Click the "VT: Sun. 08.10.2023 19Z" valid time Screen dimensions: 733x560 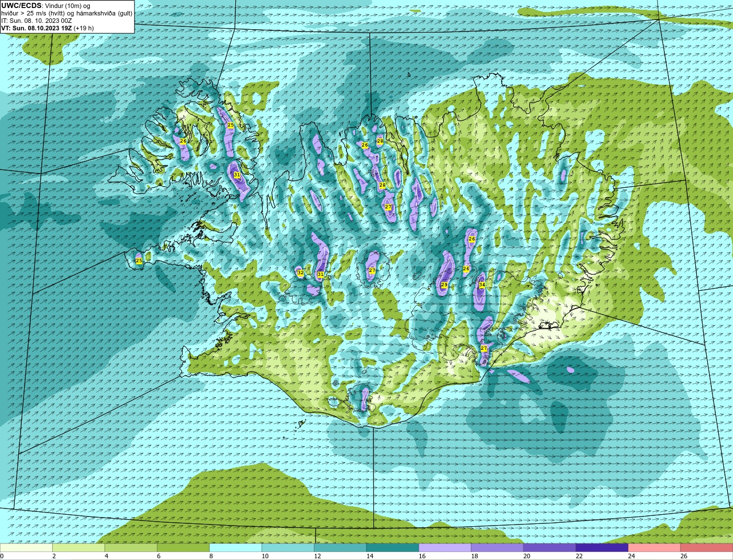36,28
